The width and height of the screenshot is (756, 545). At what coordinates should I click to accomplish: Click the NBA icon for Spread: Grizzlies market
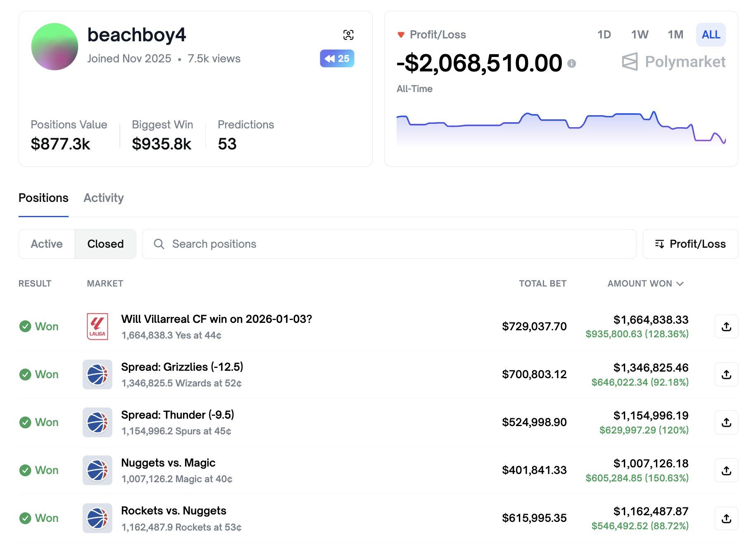pos(97,374)
